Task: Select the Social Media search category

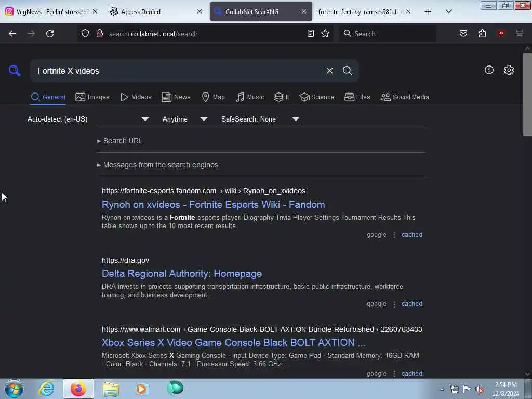Action: [405, 97]
